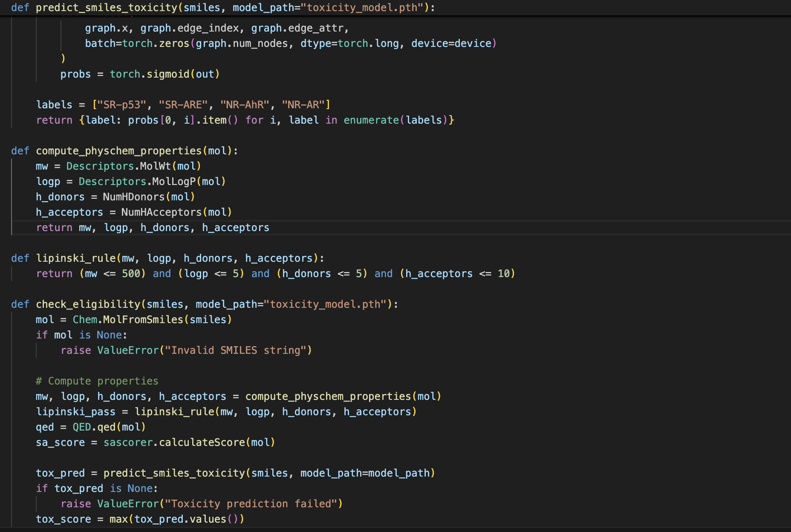The width and height of the screenshot is (791, 532).
Task: Click the "SR-p53" string label
Action: 122,105
